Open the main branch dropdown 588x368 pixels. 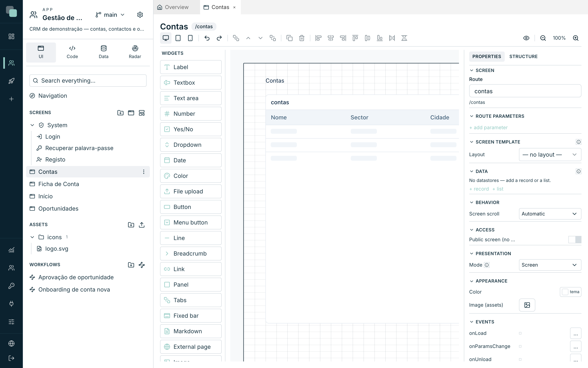click(110, 15)
